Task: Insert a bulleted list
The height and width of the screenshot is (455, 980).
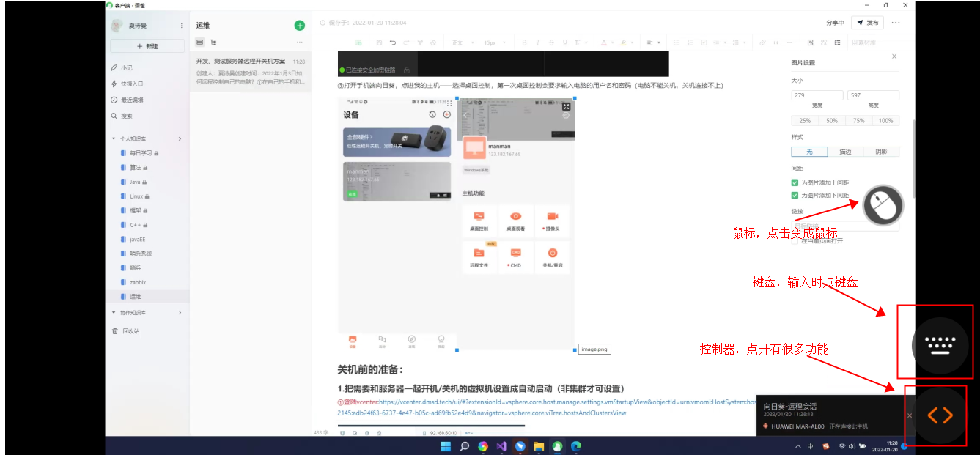Action: click(677, 42)
